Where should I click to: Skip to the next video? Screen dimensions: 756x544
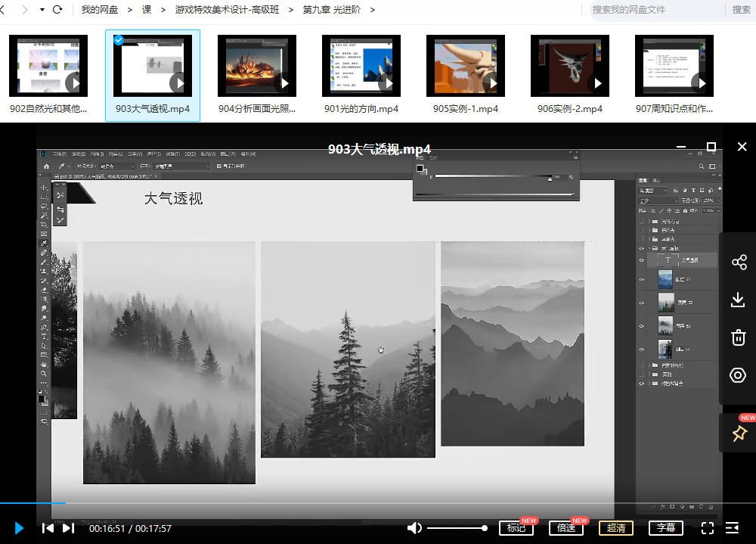coord(69,528)
